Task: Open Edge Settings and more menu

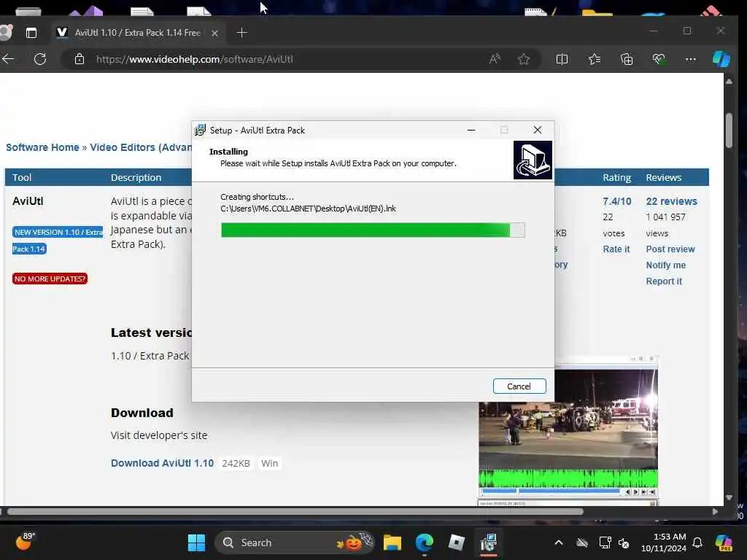Action: [690, 59]
